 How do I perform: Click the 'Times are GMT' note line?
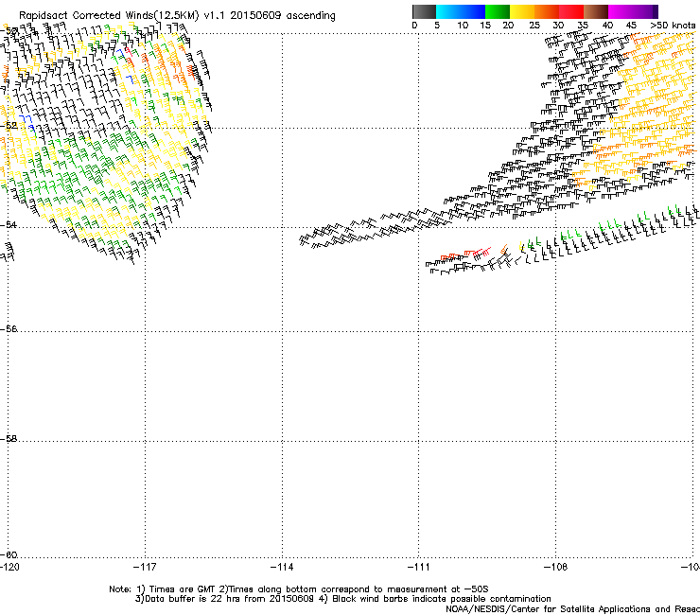coord(299,589)
